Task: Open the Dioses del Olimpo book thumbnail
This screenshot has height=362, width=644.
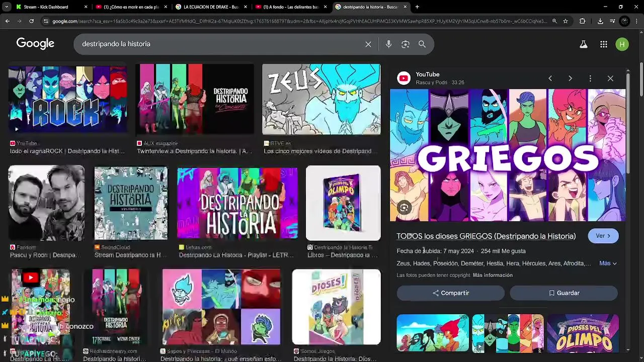Action: (x=343, y=203)
